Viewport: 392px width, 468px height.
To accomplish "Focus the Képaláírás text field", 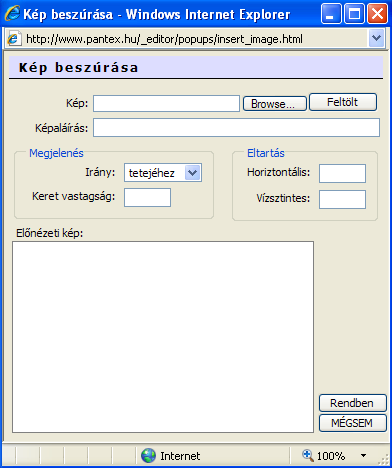I will [236, 128].
